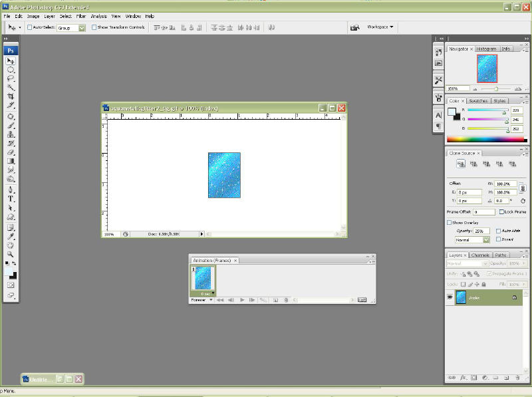Check Show Transform Controls

click(94, 28)
